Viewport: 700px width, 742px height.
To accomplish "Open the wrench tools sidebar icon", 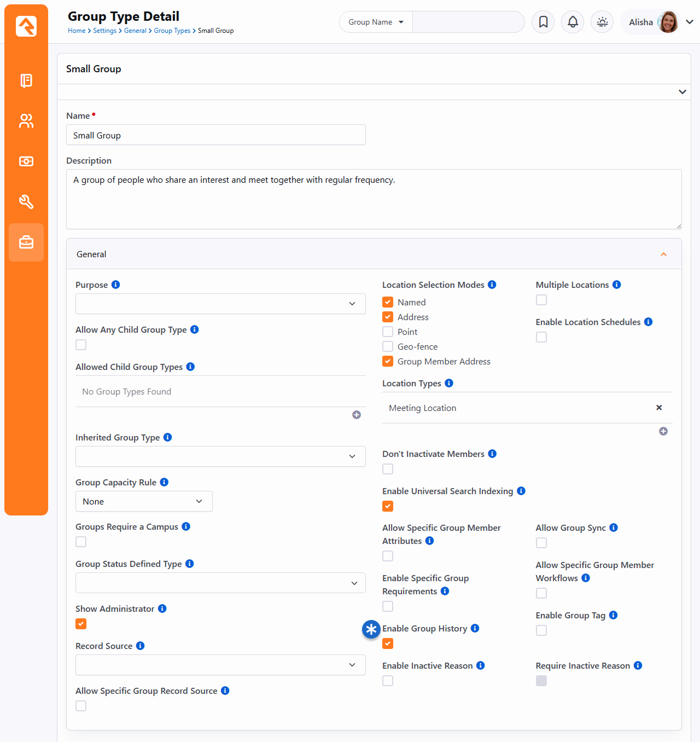I will (26, 202).
